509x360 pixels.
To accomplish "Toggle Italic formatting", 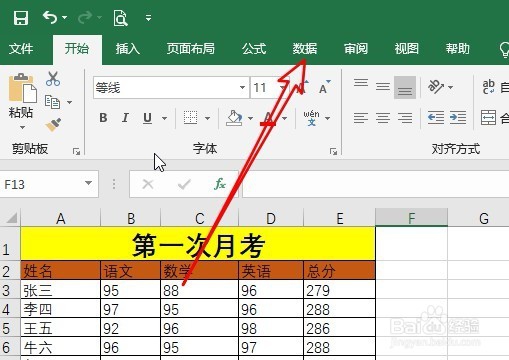I will 125,118.
